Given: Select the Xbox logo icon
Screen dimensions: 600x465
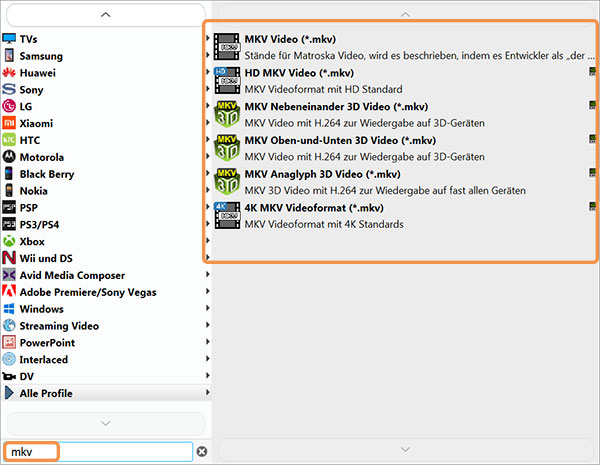Looking at the screenshot, I should [9, 241].
